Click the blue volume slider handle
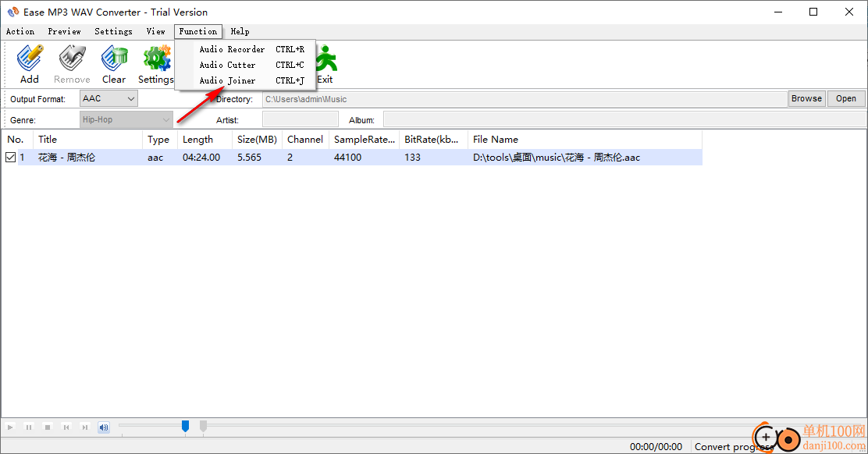The width and height of the screenshot is (868, 454). 186,426
